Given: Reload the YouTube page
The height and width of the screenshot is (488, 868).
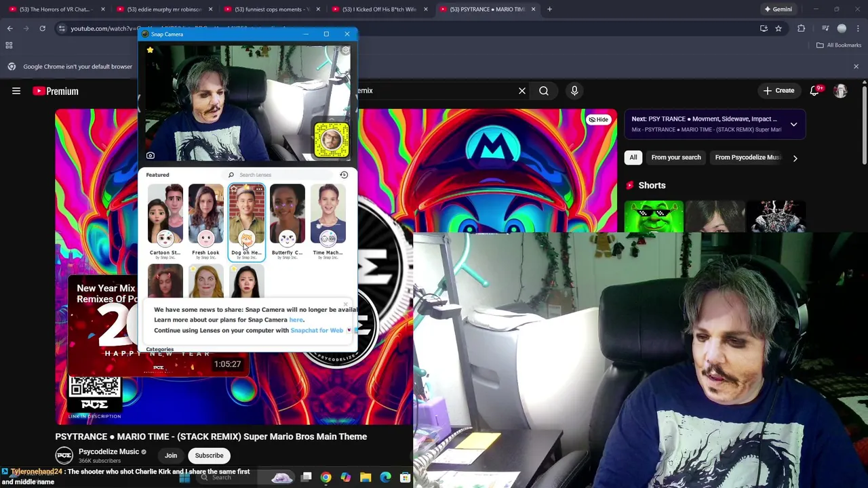Looking at the screenshot, I should tap(42, 28).
